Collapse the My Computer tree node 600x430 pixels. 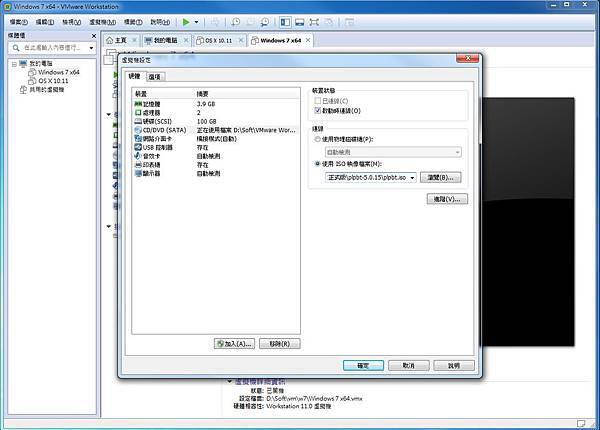(14, 64)
